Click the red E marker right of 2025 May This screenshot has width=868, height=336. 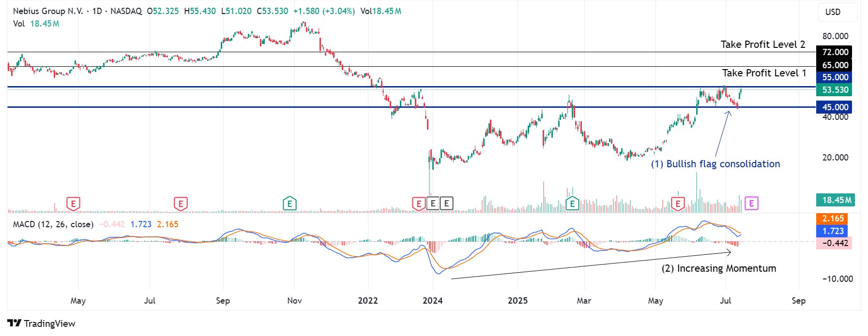(678, 204)
